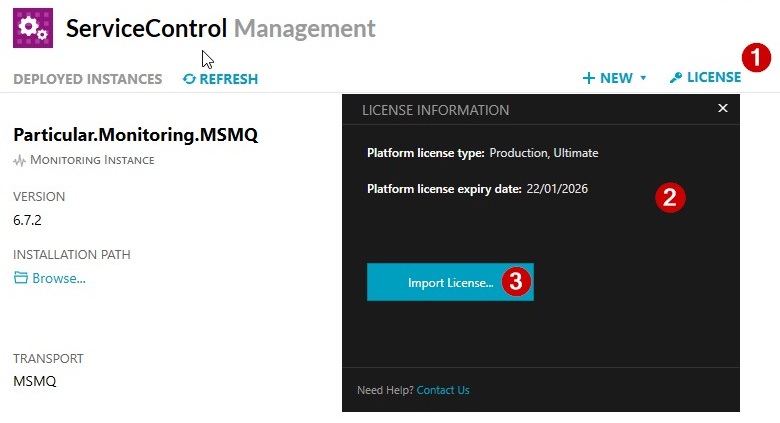This screenshot has width=780, height=423.
Task: Click the Browse... installation path link
Action: pos(59,278)
